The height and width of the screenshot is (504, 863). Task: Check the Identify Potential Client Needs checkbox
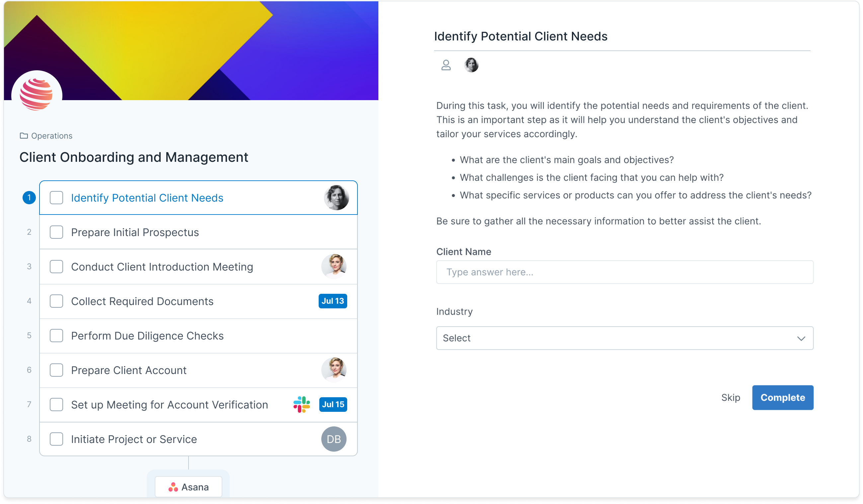[56, 198]
